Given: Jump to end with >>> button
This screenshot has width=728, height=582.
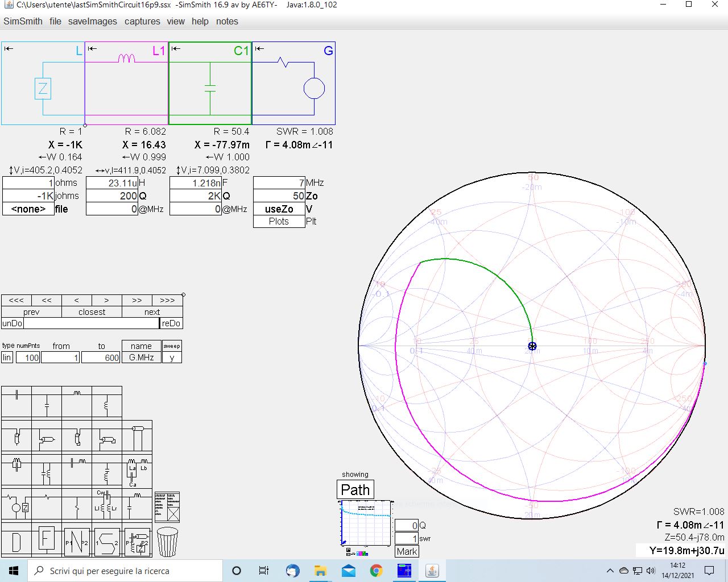Looking at the screenshot, I should (167, 300).
